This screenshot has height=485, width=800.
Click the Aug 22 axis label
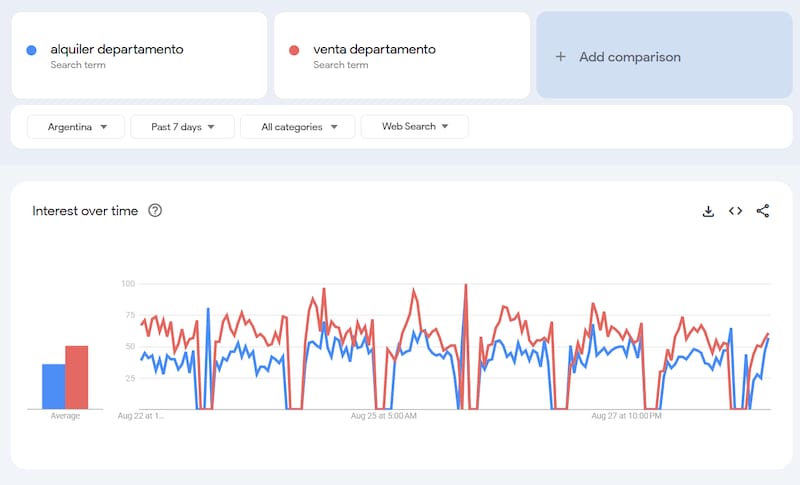[140, 415]
